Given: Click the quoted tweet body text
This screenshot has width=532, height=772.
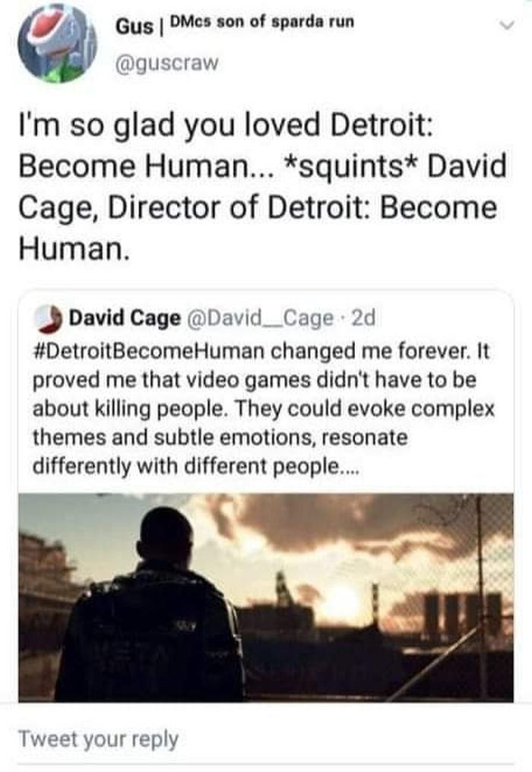Looking at the screenshot, I should click(264, 408).
